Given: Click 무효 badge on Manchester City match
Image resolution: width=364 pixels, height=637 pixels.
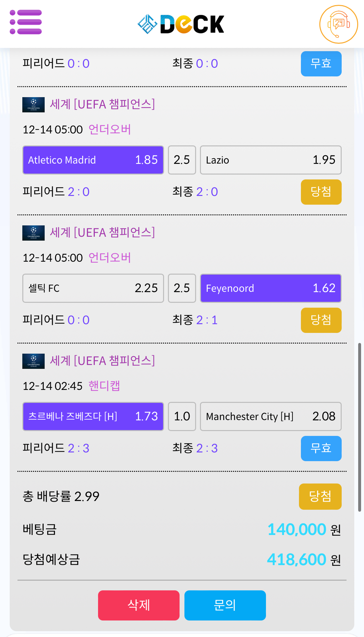Looking at the screenshot, I should point(321,449).
